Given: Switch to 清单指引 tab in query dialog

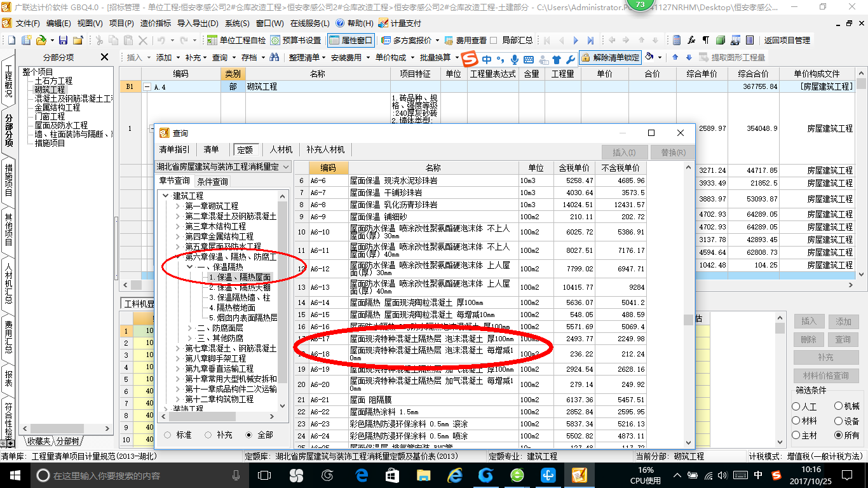Looking at the screenshot, I should point(174,150).
